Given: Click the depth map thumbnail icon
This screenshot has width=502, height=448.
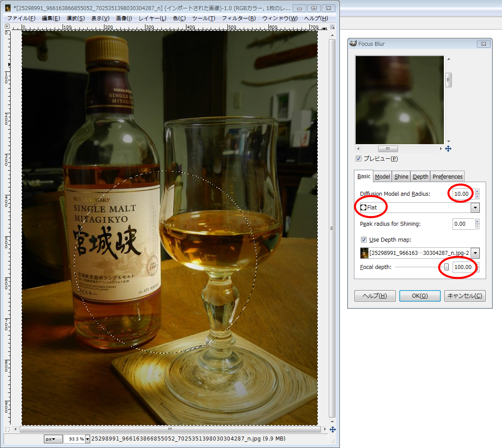Looking at the screenshot, I should [x=364, y=253].
